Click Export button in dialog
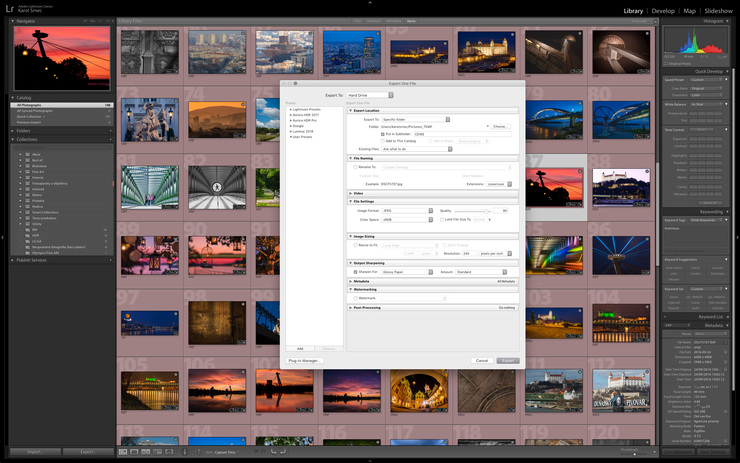This screenshot has height=463, width=740. click(x=508, y=361)
